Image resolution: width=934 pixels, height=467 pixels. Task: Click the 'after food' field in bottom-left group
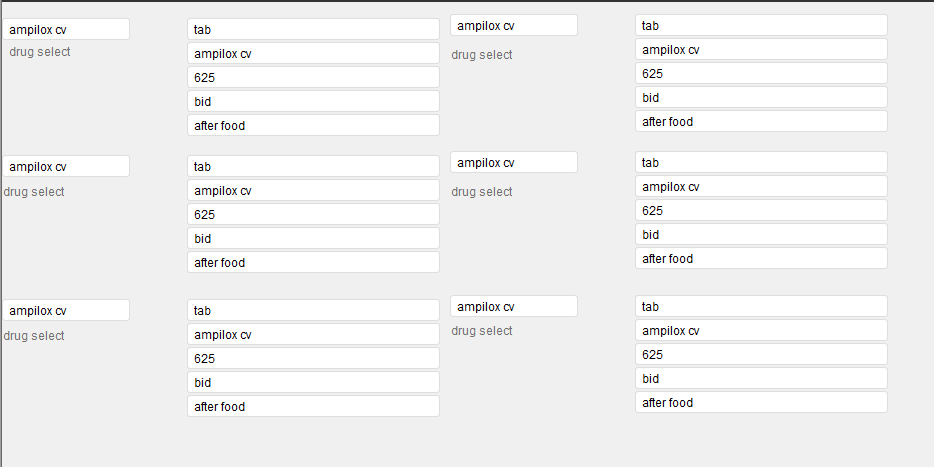(x=313, y=406)
